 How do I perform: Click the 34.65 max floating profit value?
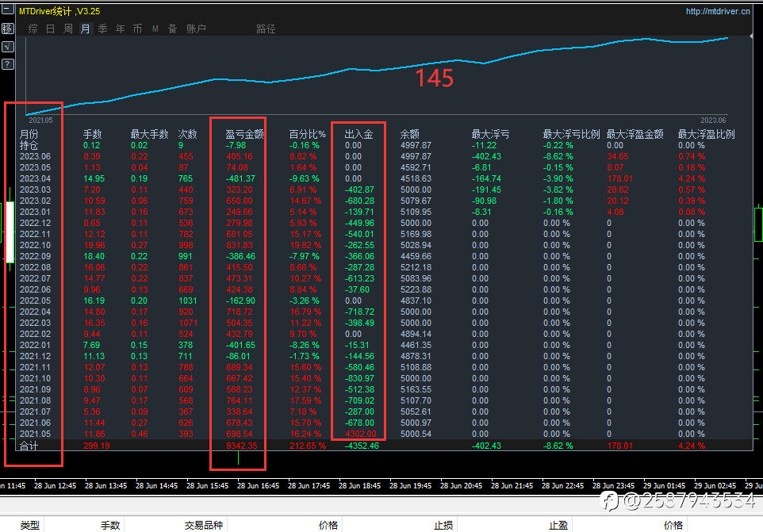pos(618,156)
